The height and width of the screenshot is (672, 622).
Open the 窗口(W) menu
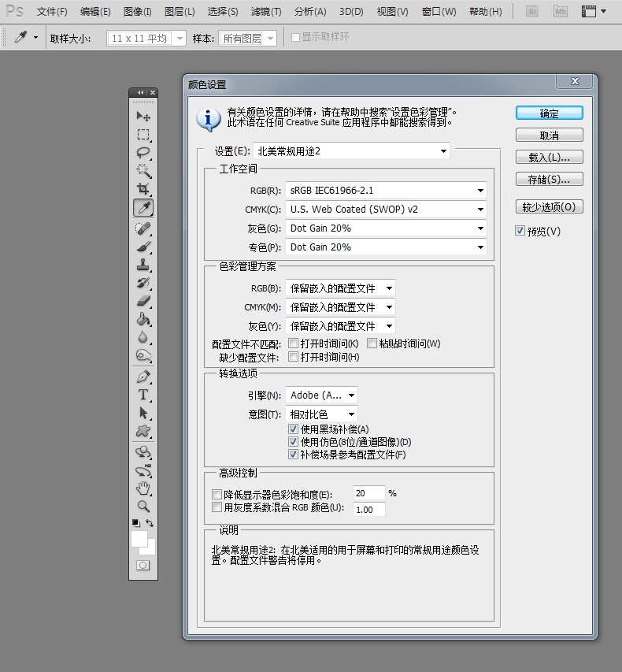click(439, 12)
